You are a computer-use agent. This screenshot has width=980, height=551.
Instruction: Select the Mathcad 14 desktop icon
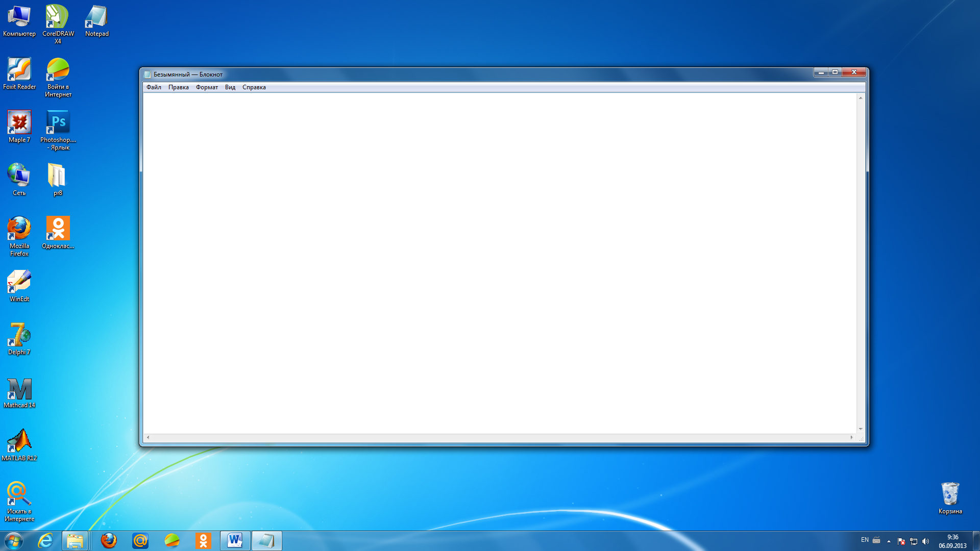19,392
